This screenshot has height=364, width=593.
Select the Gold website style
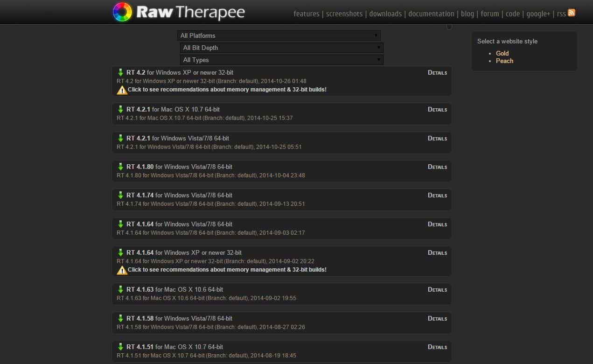coord(502,53)
